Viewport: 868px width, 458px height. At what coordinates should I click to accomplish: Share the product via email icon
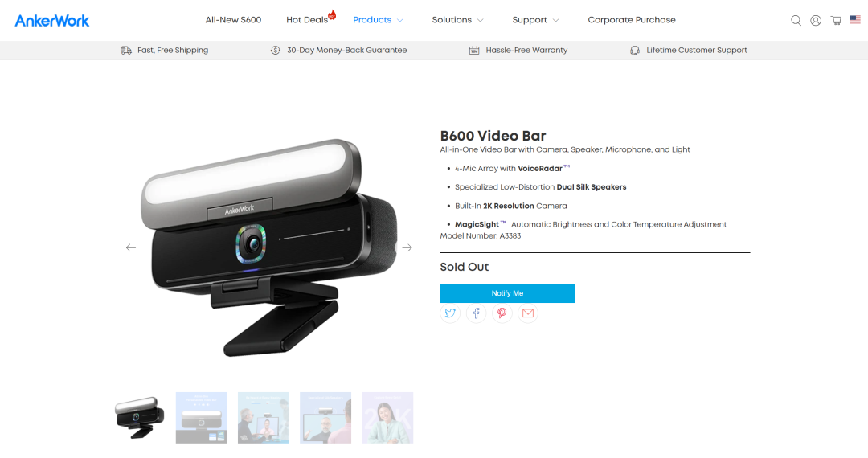[x=528, y=313]
